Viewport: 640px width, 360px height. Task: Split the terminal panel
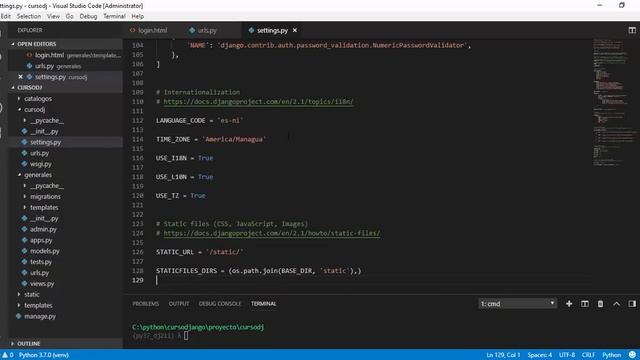click(584, 304)
